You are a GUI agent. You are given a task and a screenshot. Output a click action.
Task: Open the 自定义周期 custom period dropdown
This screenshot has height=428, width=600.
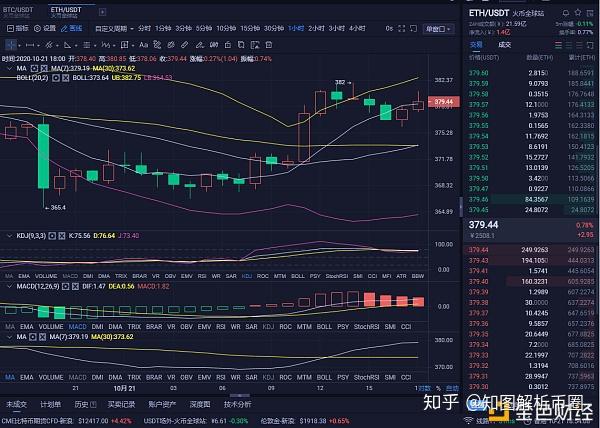(114, 29)
